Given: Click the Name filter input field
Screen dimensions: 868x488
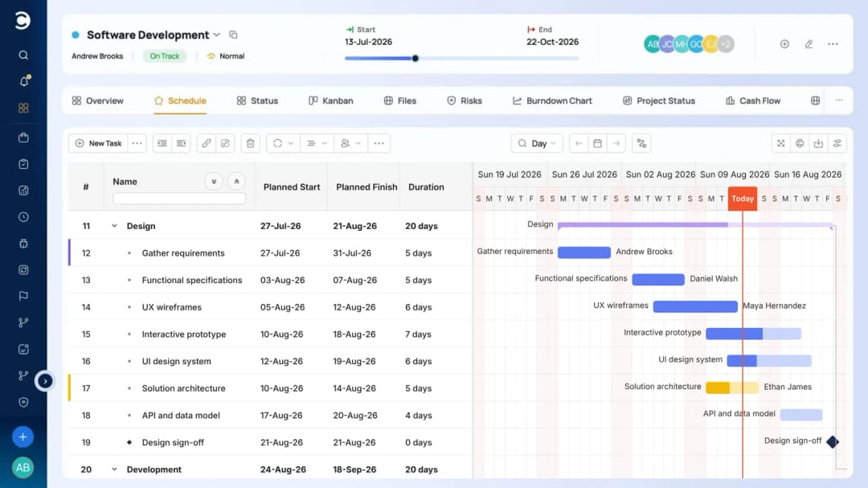Looking at the screenshot, I should tap(178, 199).
